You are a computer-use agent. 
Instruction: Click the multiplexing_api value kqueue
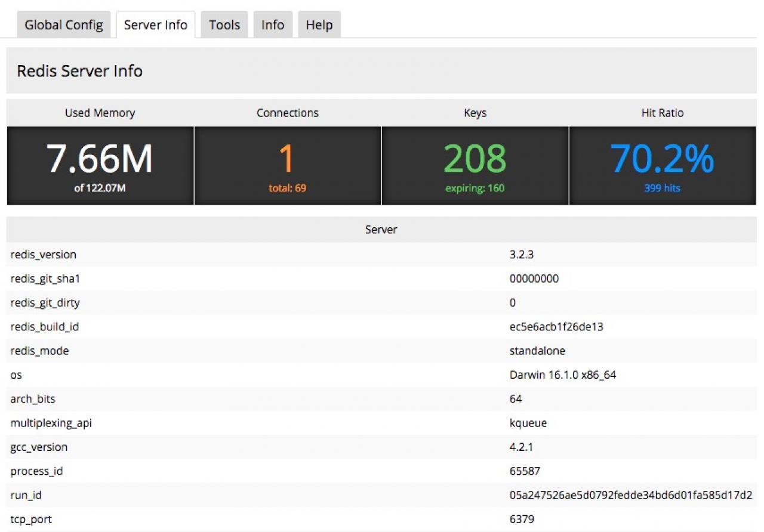tap(528, 423)
